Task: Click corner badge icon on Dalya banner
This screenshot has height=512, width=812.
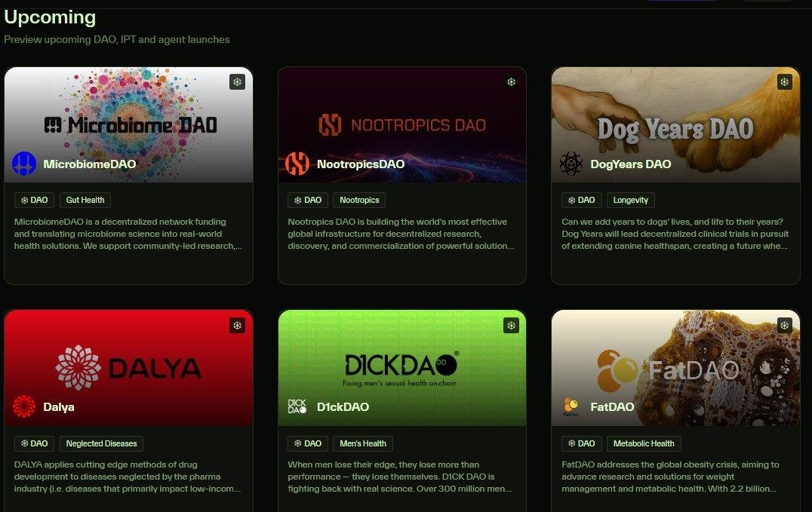Action: [x=237, y=326]
